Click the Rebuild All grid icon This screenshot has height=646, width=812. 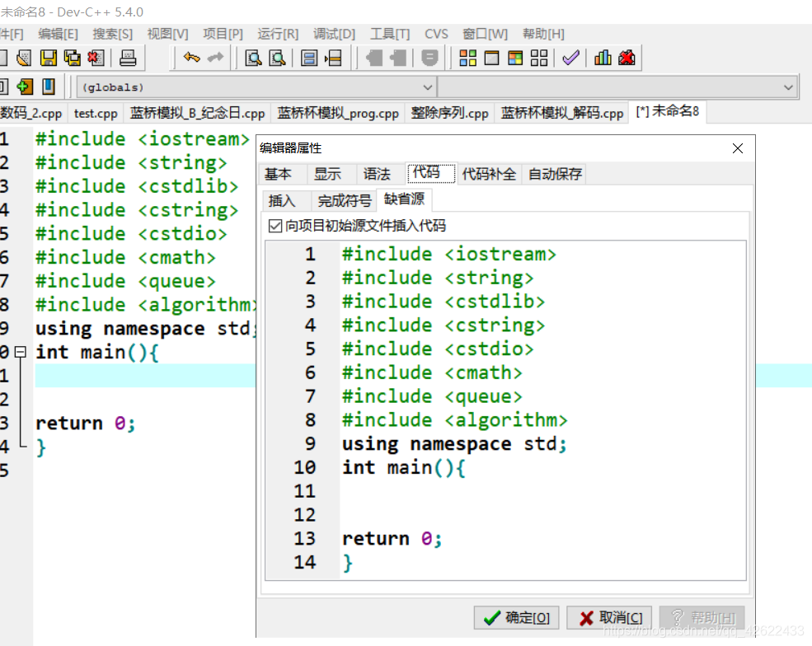tap(539, 58)
